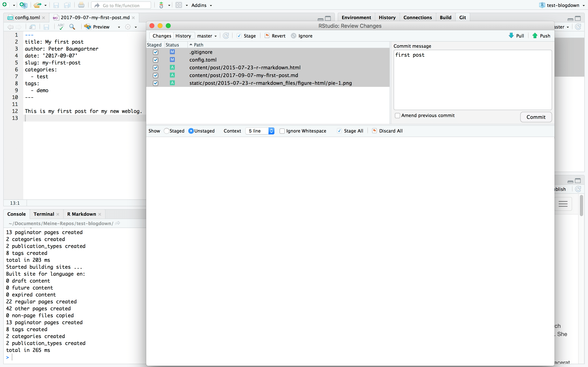Click inside the Commit message text box
This screenshot has height=367, width=588.
(x=472, y=80)
